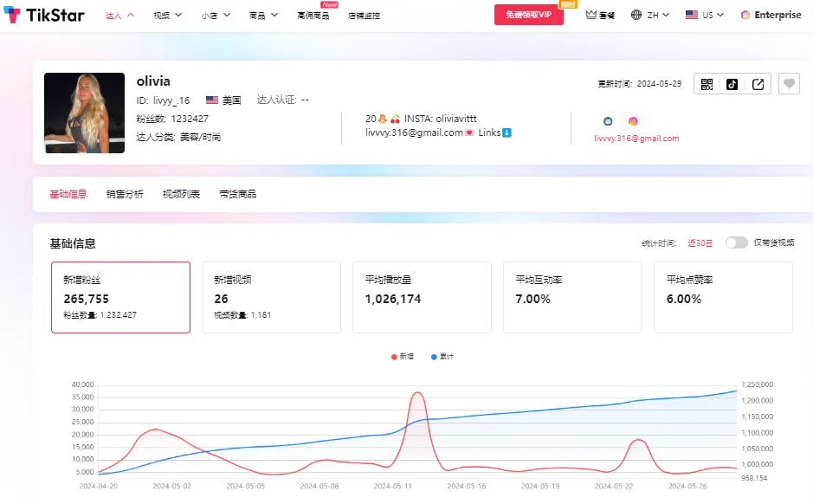Click the blue email contact icon

click(608, 121)
